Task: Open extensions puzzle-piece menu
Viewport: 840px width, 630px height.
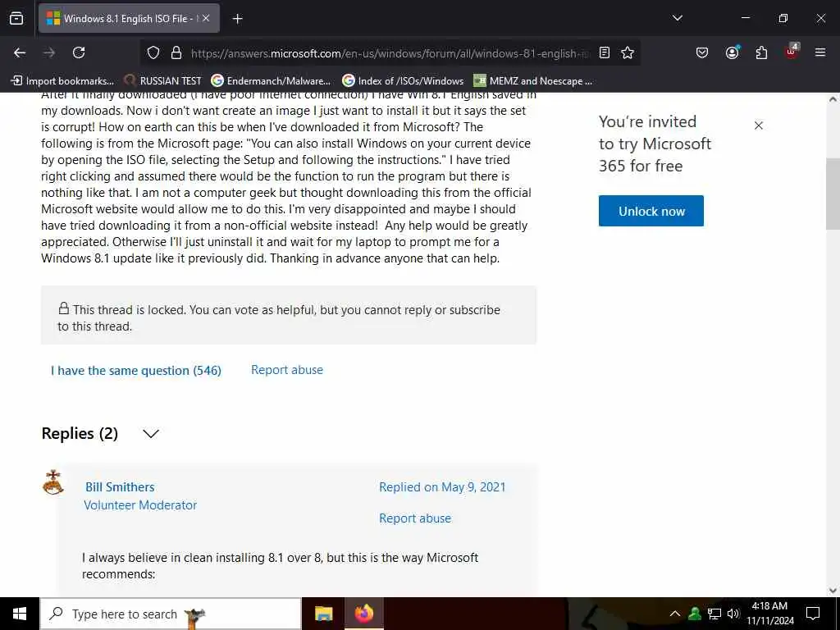Action: (761, 52)
